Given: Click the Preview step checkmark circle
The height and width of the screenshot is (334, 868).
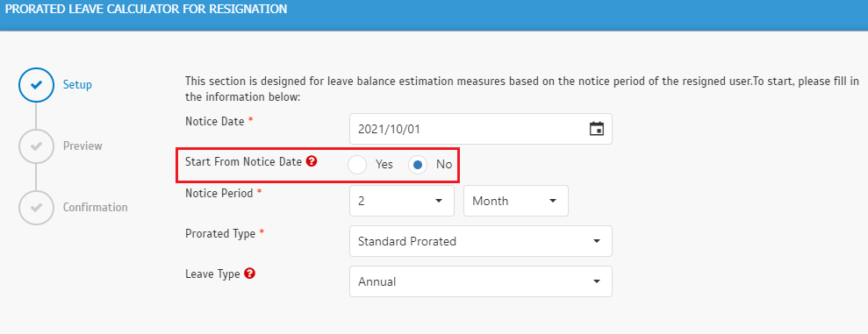Looking at the screenshot, I should click(x=36, y=146).
